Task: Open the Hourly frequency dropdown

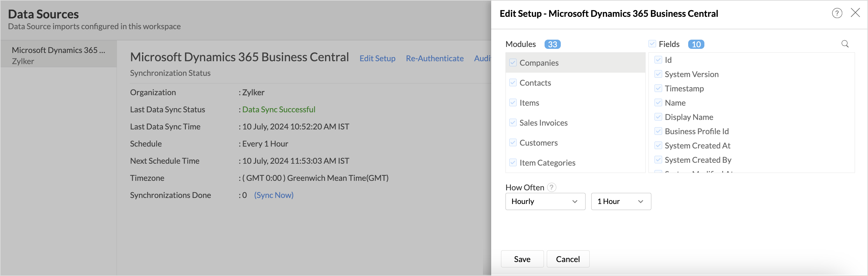Action: point(545,201)
